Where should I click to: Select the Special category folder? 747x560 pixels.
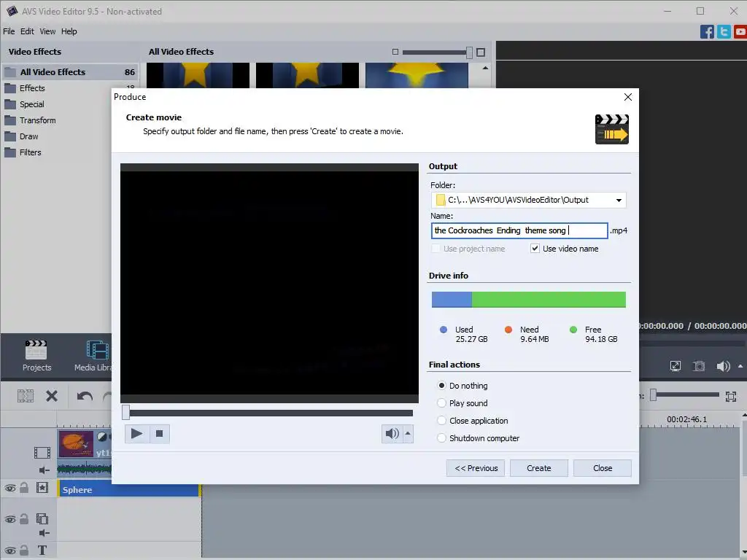(31, 104)
